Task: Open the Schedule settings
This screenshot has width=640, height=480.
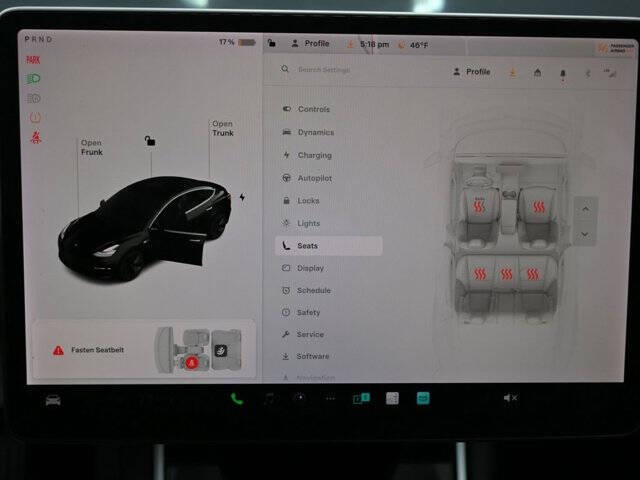Action: click(306, 291)
